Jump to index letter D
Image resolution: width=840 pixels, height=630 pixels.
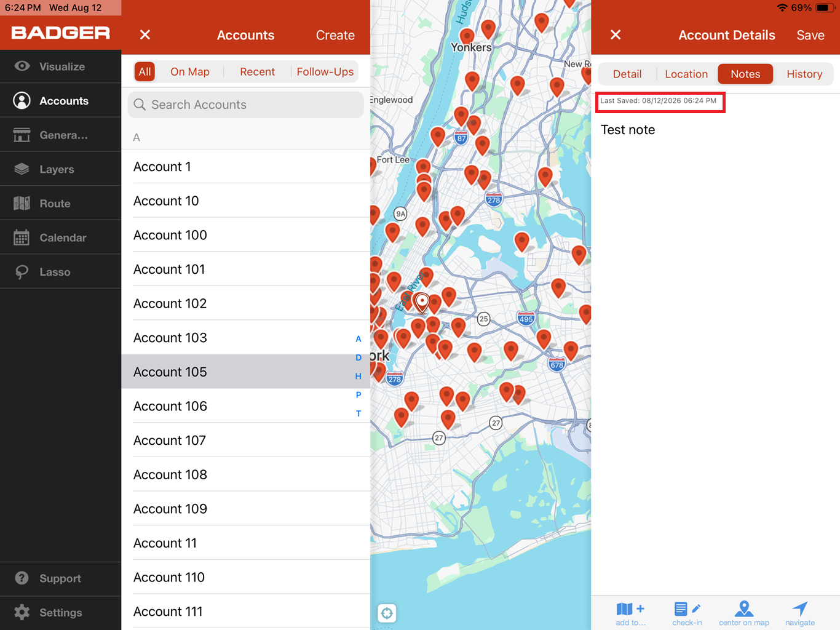(359, 357)
